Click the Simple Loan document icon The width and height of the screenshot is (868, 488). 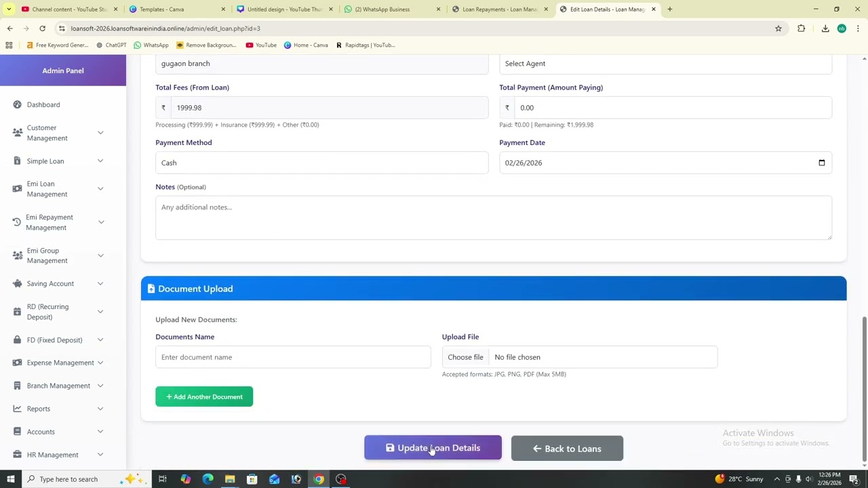pos(17,161)
